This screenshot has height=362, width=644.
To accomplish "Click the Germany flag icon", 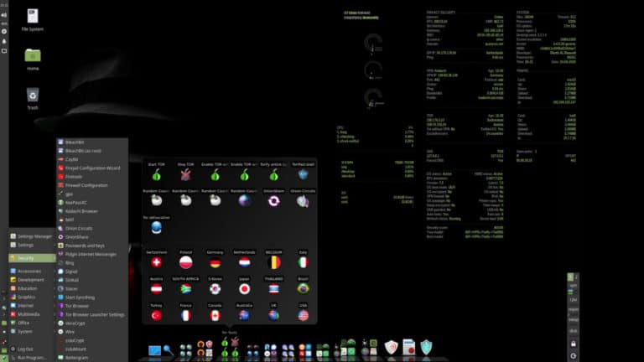I will coord(215,262).
